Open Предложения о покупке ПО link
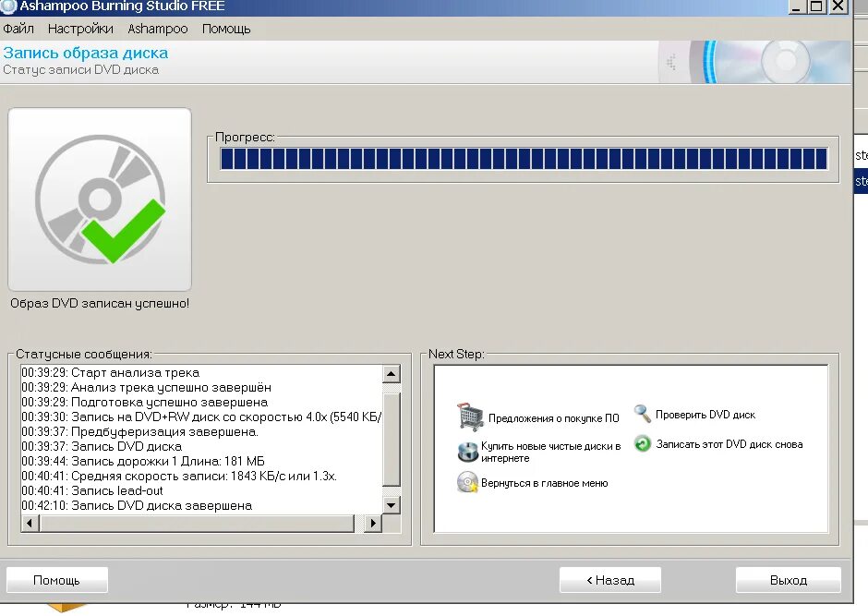Image resolution: width=868 pixels, height=616 pixels. [553, 418]
